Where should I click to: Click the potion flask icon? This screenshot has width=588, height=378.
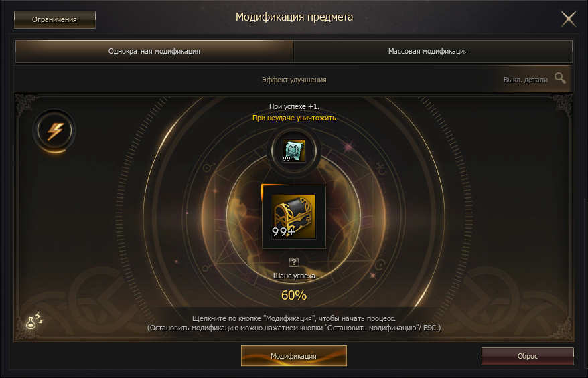[33, 321]
